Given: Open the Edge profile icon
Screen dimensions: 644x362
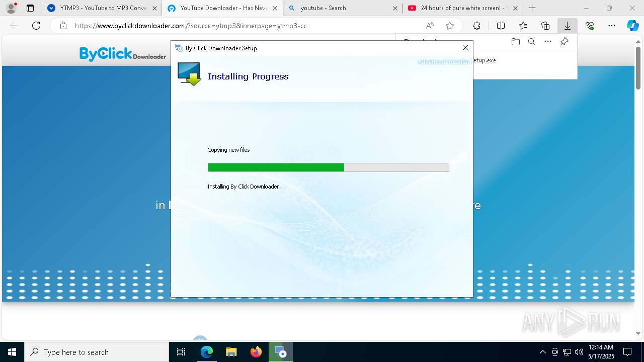Looking at the screenshot, I should point(11,8).
